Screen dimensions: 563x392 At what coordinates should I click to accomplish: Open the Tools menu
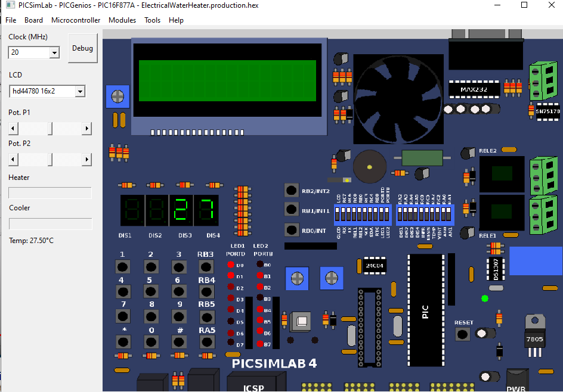152,20
